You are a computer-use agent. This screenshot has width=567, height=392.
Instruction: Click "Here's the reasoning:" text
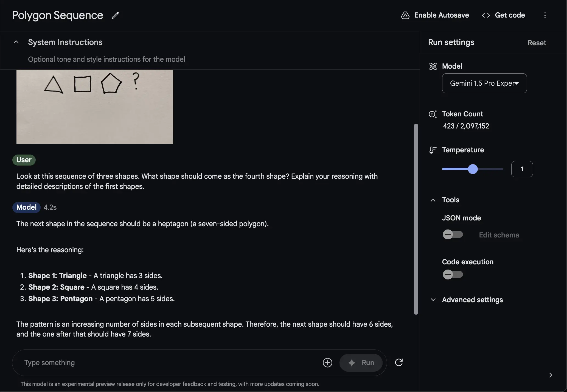tap(50, 250)
